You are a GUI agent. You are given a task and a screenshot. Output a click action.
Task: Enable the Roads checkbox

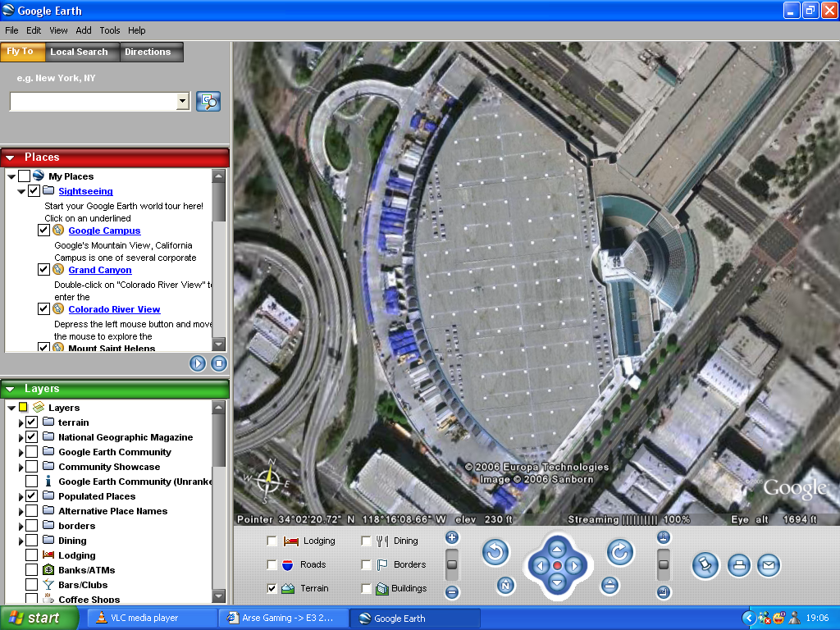point(272,564)
